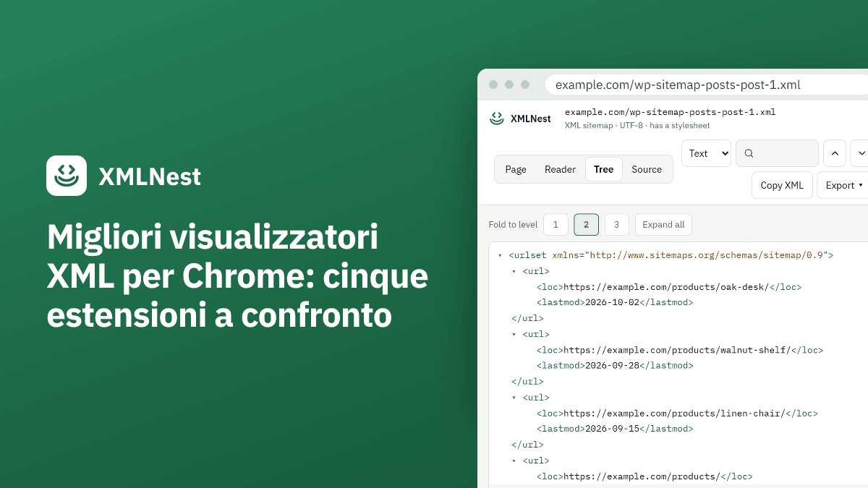Image resolution: width=868 pixels, height=488 pixels.
Task: Click the first gray window control dot
Action: tap(493, 85)
